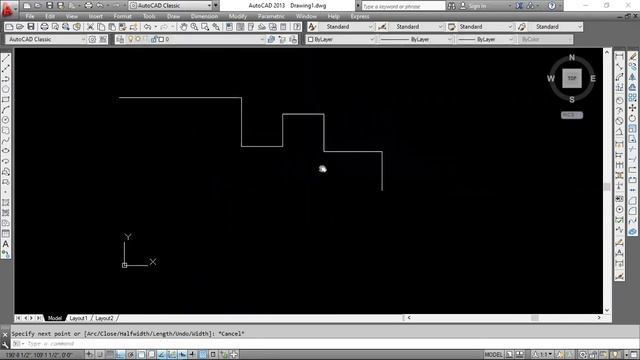Image resolution: width=640 pixels, height=360 pixels.
Task: Switch to the Layout2 tab
Action: tap(104, 318)
